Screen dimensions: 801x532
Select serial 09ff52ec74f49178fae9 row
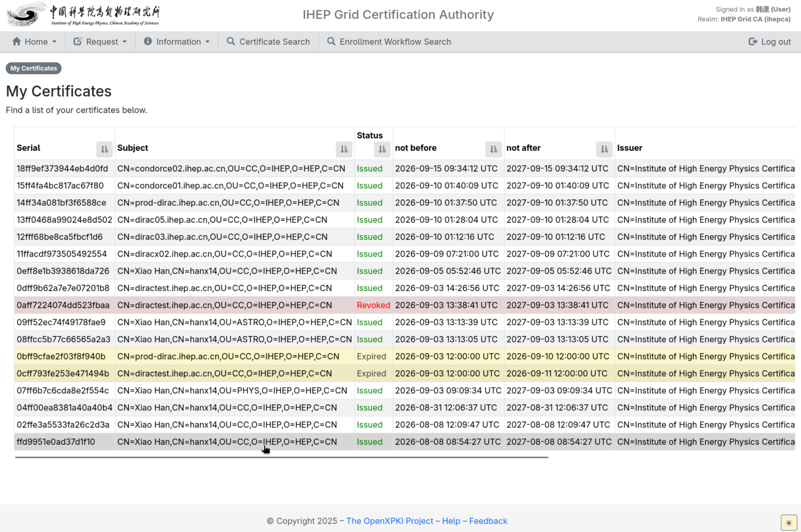pyautogui.click(x=404, y=322)
